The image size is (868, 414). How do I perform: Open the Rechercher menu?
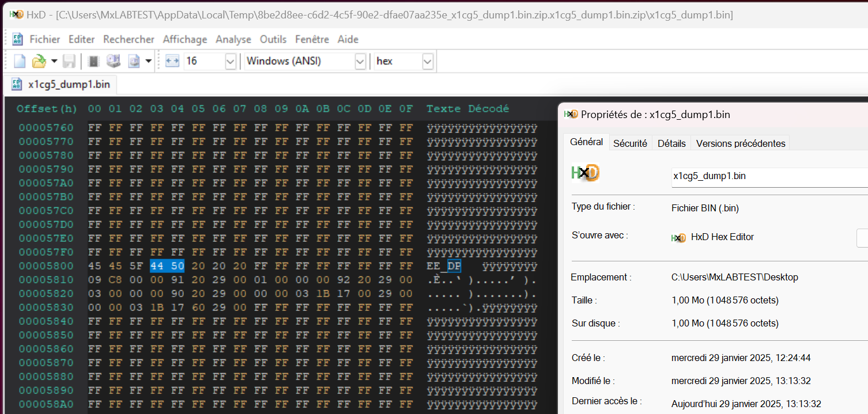129,39
